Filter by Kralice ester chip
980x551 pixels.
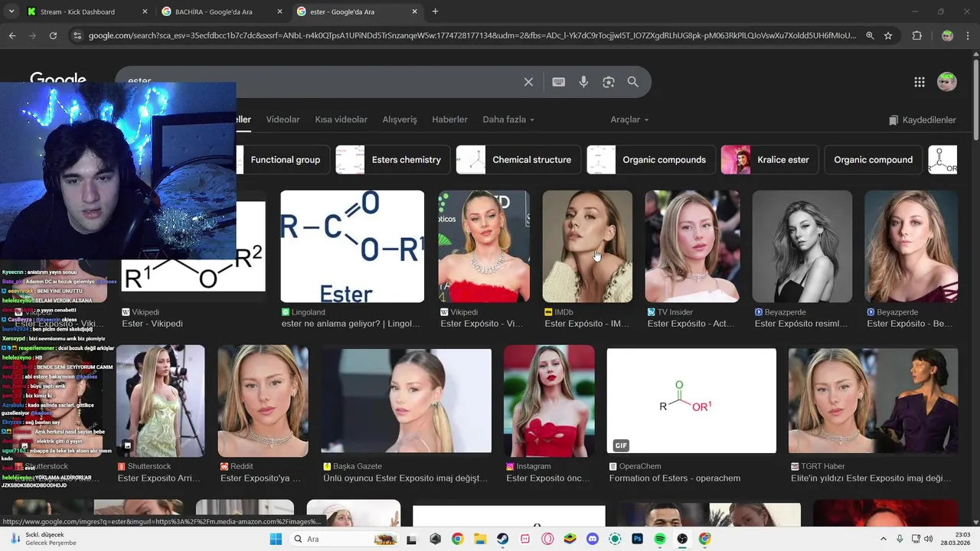pyautogui.click(x=770, y=160)
